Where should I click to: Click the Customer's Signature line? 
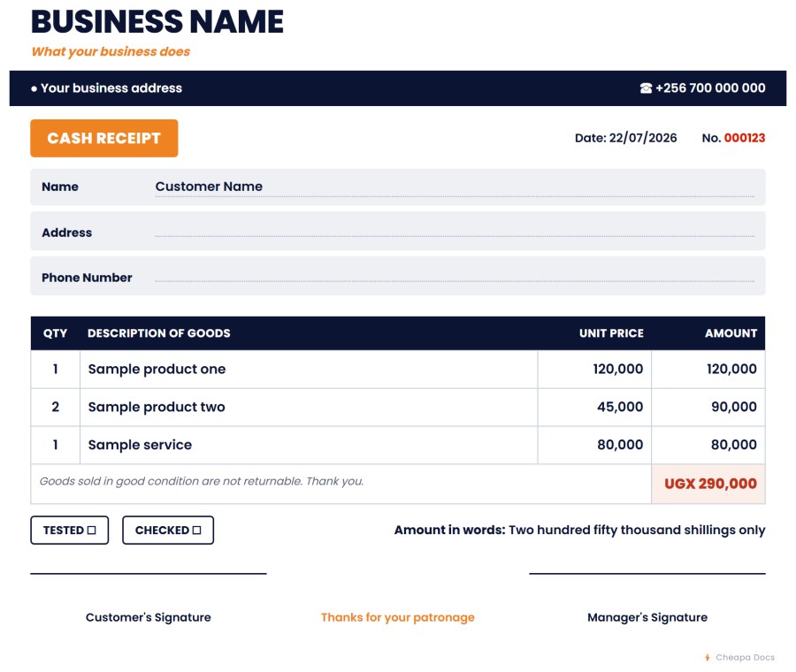(149, 574)
